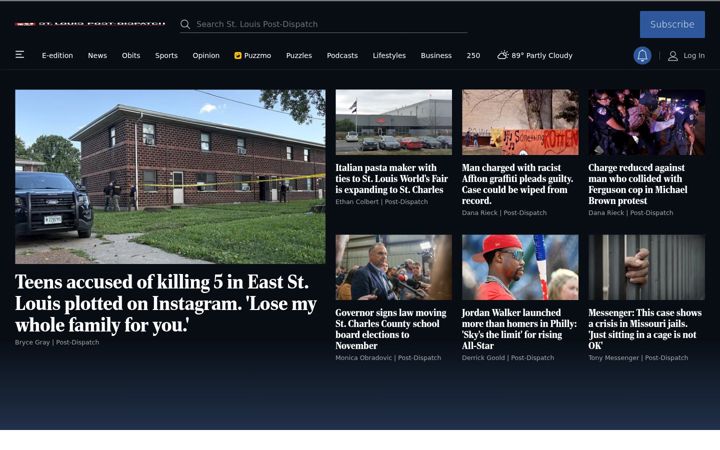
Task: Open the Man charged with racist graffiti headline
Action: (518, 184)
